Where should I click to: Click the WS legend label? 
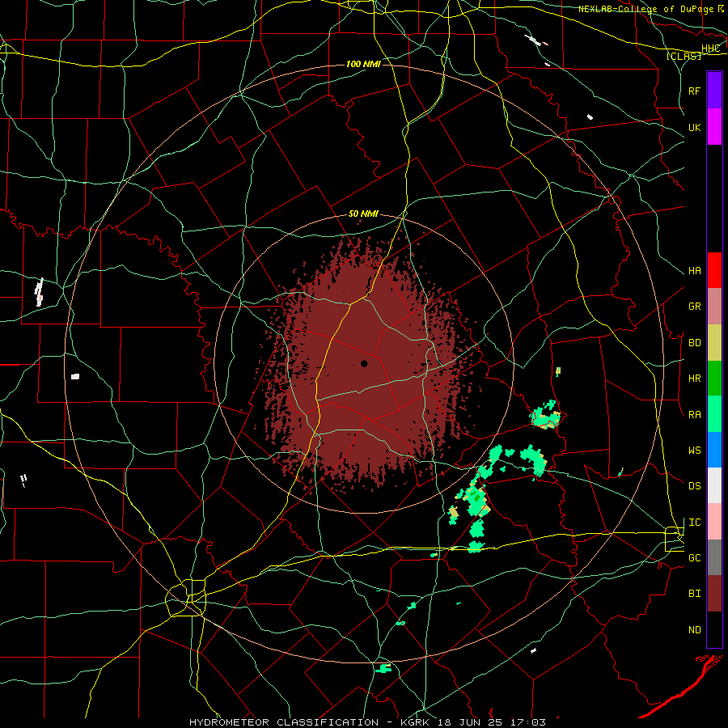pyautogui.click(x=694, y=451)
